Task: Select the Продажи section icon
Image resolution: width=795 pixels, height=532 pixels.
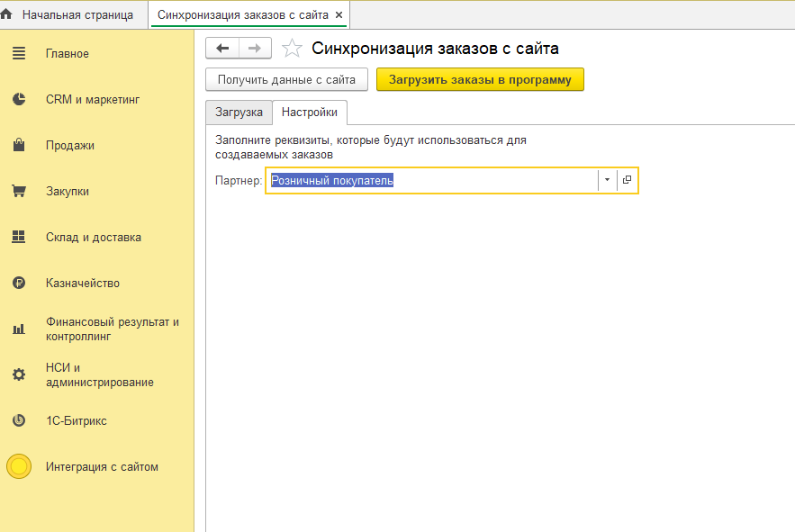Action: [18, 145]
